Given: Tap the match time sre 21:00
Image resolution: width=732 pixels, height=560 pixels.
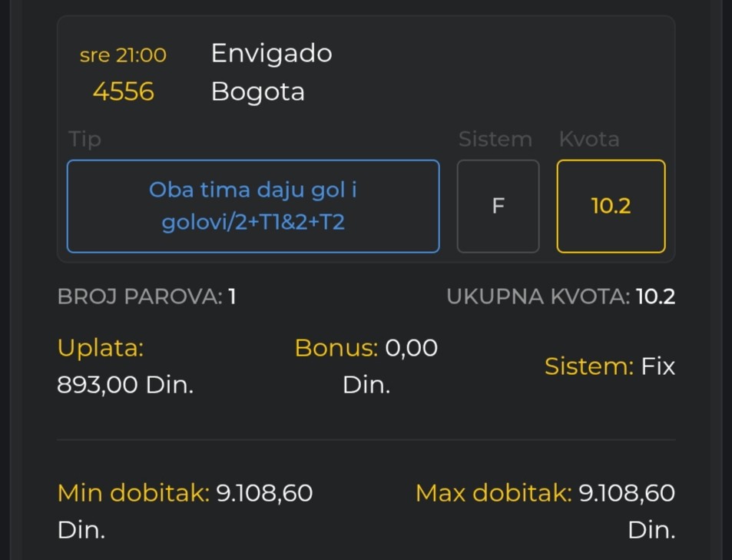Looking at the screenshot, I should [x=123, y=55].
